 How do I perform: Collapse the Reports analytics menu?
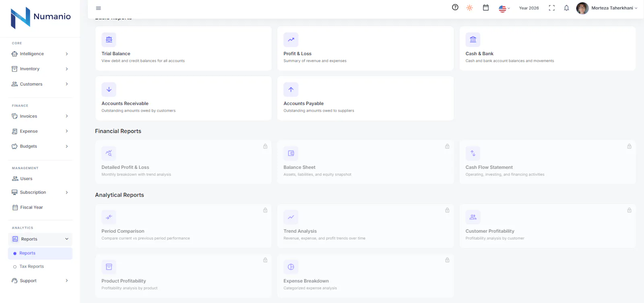40,239
